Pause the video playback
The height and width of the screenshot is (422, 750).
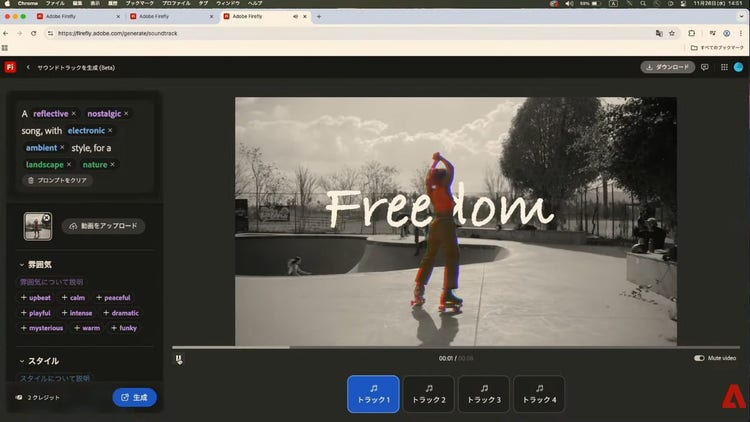coord(178,359)
